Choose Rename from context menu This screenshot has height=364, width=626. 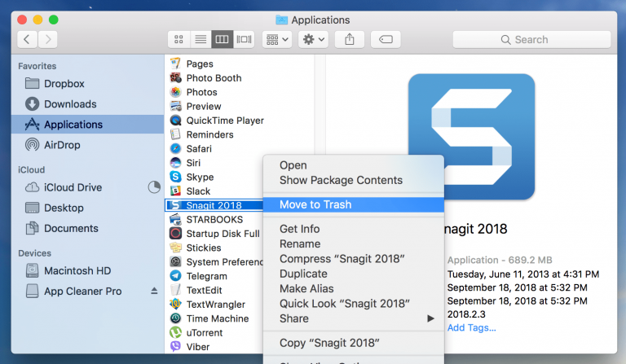tap(353, 244)
